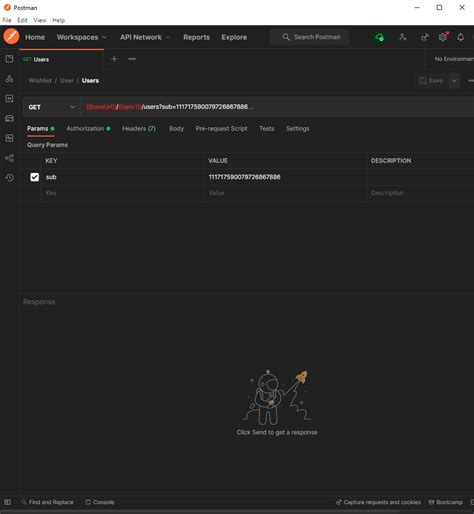Select the GET Users request tab

62,59
